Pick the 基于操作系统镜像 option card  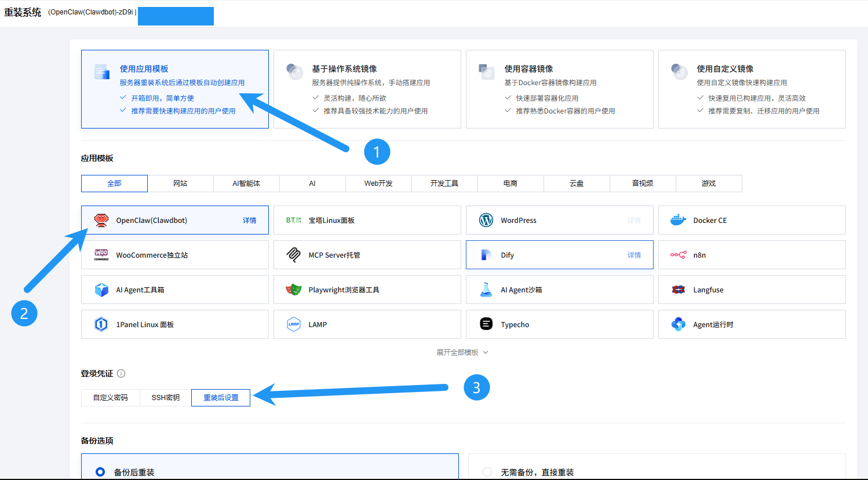367,89
